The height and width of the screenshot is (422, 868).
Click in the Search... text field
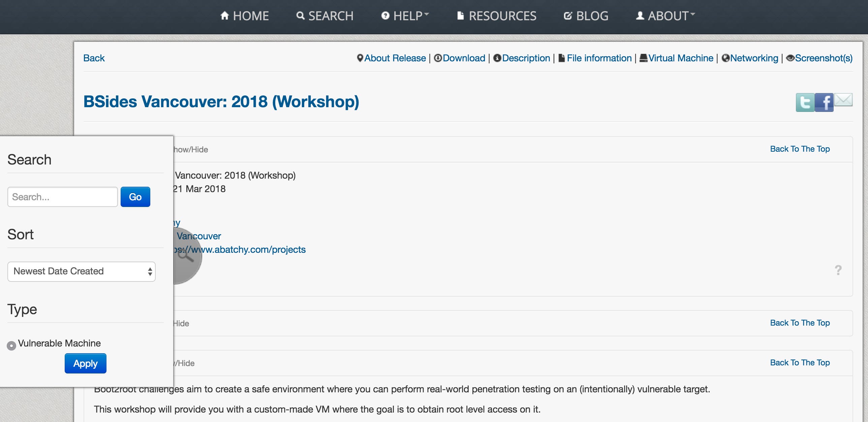tap(62, 197)
